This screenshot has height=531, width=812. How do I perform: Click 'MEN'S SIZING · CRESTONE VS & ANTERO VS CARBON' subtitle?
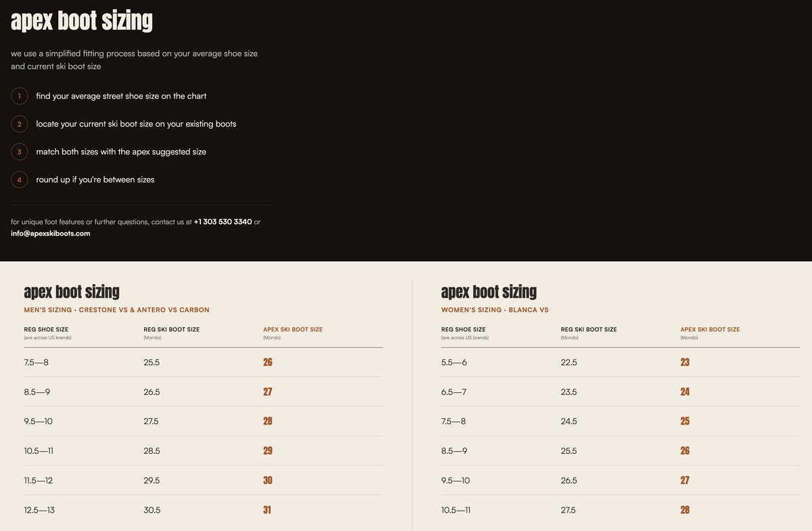tap(116, 310)
